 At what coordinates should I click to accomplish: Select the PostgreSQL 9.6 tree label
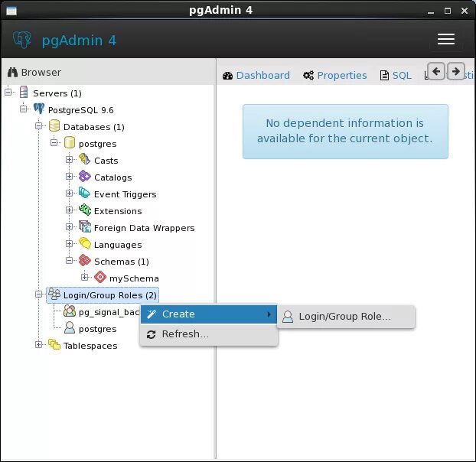pyautogui.click(x=81, y=110)
